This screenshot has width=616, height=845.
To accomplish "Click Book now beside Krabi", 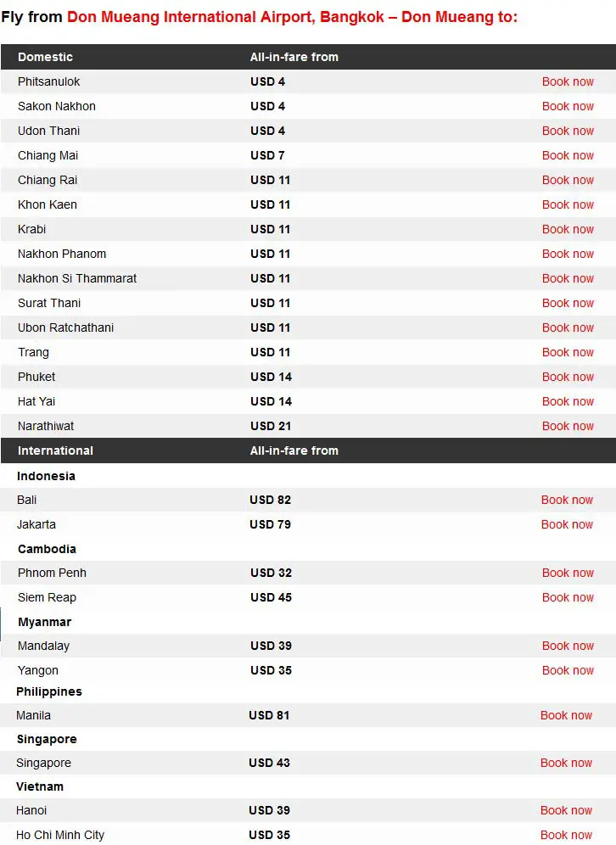I will point(568,230).
